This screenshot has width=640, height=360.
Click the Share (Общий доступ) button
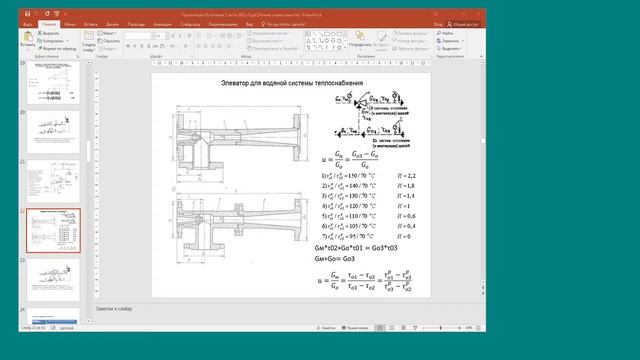pyautogui.click(x=463, y=24)
